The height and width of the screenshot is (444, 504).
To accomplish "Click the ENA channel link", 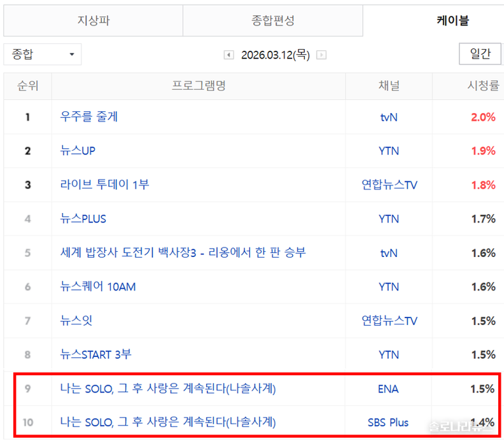I will [x=388, y=389].
